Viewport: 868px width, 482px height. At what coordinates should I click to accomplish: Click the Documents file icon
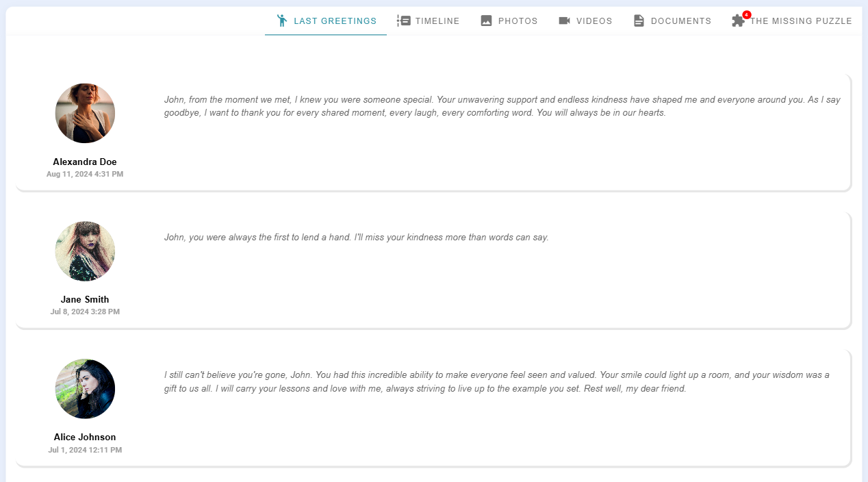pos(639,21)
